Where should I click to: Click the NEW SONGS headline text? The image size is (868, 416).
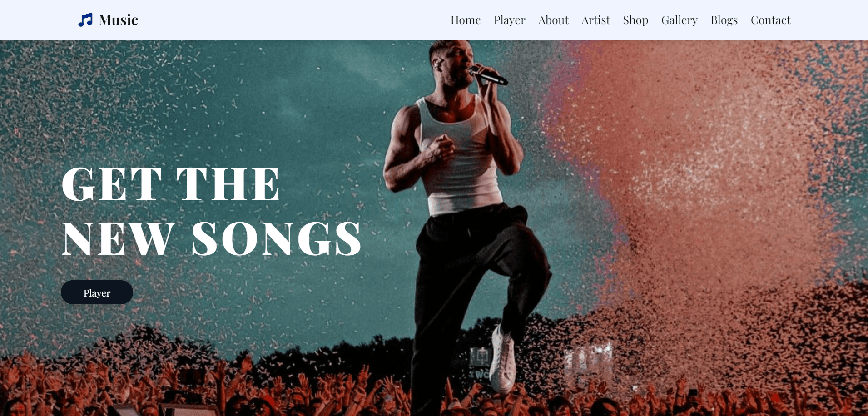tap(212, 238)
